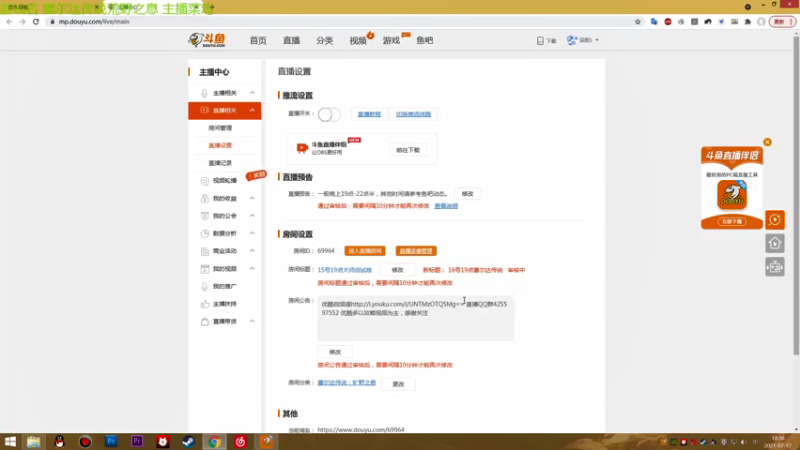Screen dimensions: 800x450
Task: Reload the page in the browser
Action: pyautogui.click(x=36, y=21)
